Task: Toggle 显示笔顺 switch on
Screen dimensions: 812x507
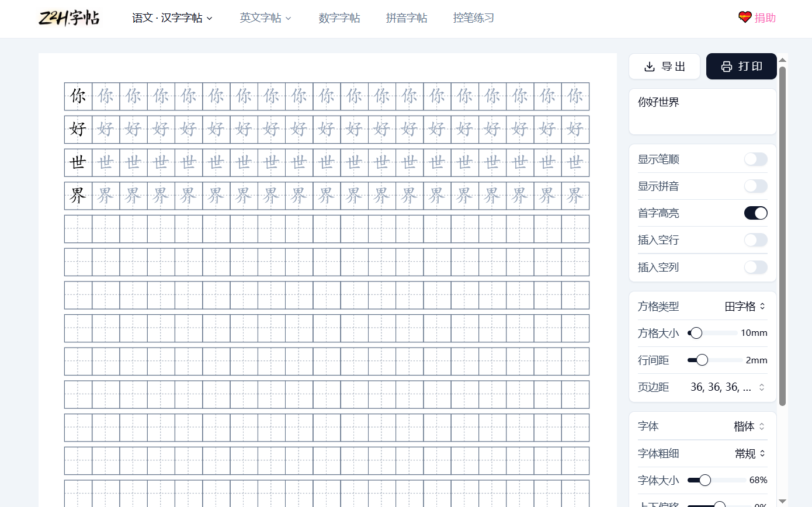Action: (x=755, y=159)
